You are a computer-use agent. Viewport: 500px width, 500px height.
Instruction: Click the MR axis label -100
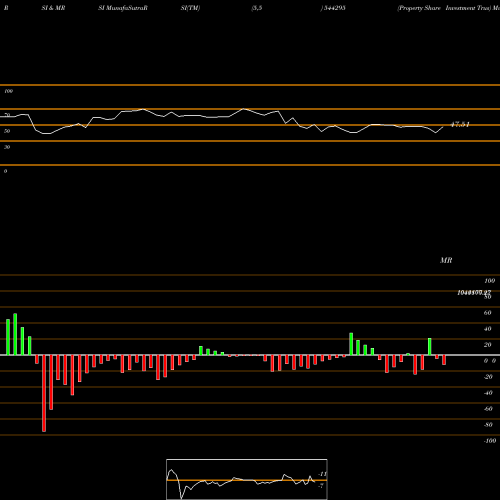(x=490, y=441)
